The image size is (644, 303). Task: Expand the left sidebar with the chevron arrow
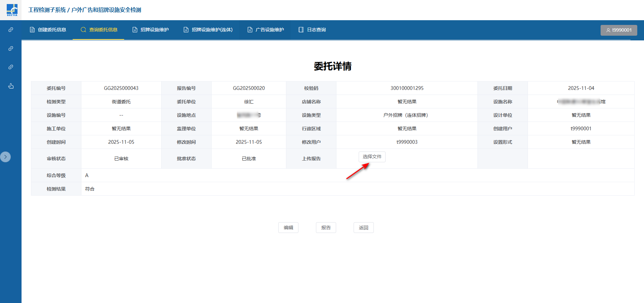5,157
